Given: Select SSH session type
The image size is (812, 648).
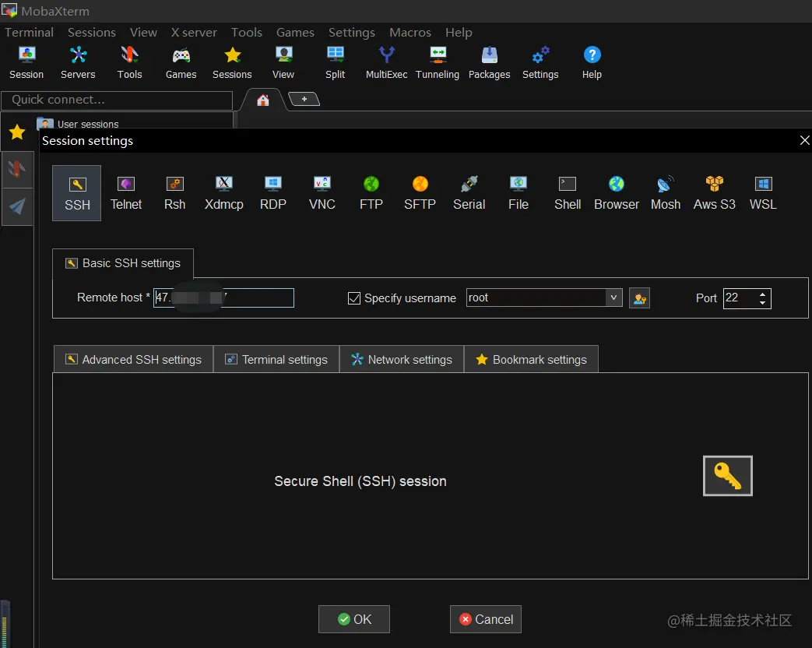Looking at the screenshot, I should (76, 193).
